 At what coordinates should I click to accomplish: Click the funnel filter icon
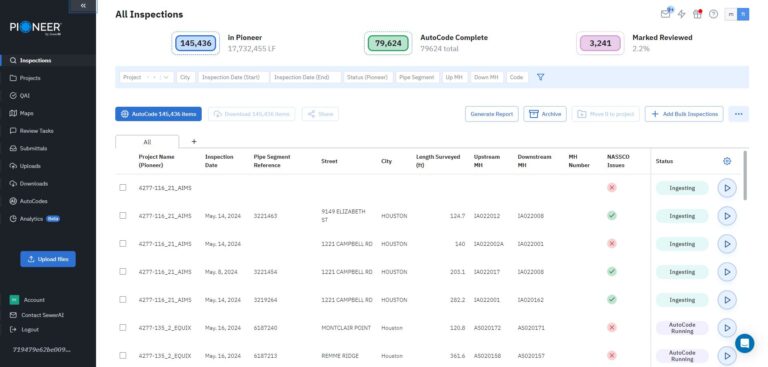pos(540,77)
